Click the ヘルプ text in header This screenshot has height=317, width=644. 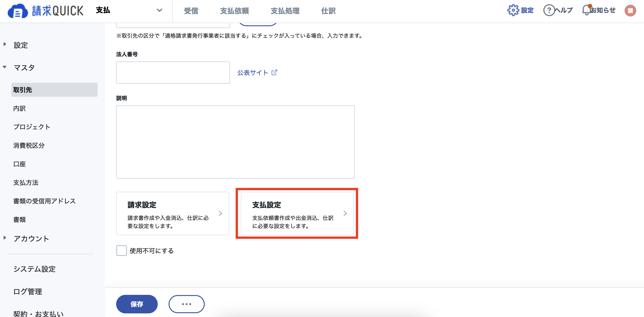(x=564, y=10)
